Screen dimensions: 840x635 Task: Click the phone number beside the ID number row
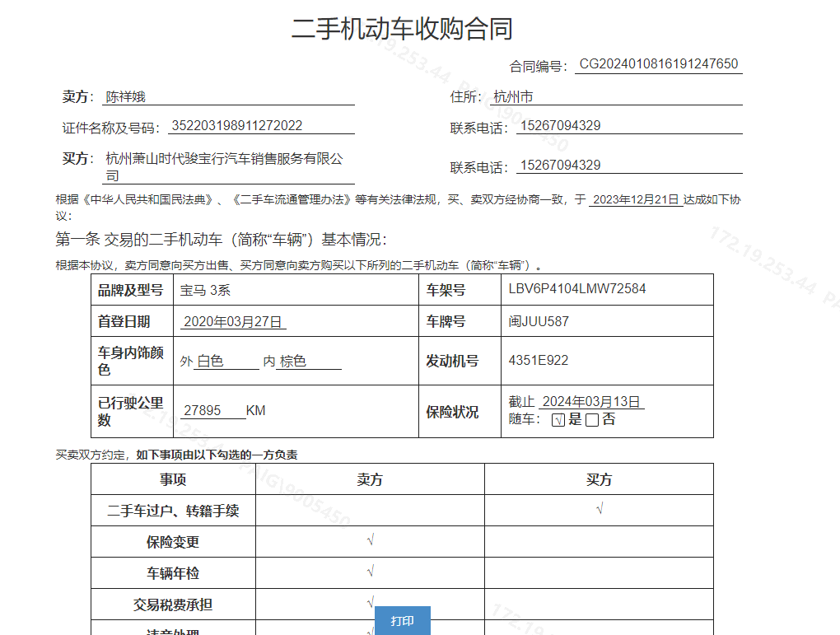(560, 126)
